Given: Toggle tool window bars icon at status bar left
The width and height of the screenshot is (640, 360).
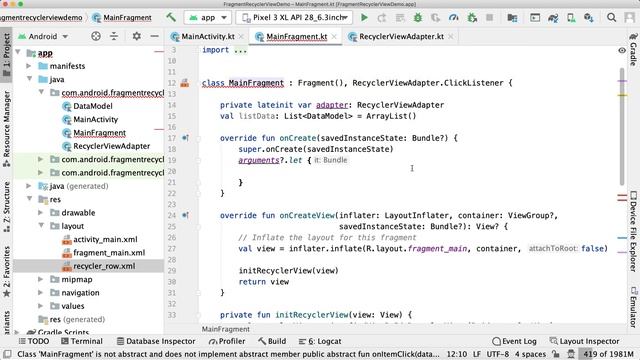Looking at the screenshot, I should [x=7, y=354].
